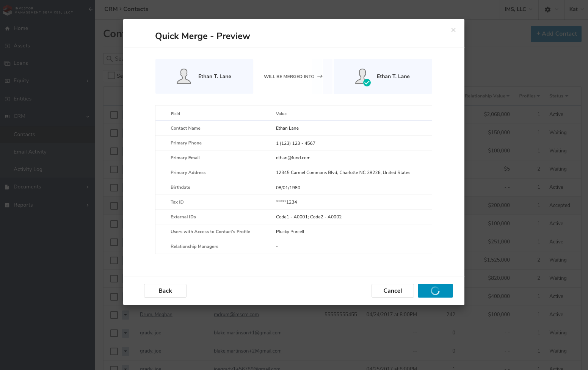Open the Drum, Meghan contact link
Viewport: 588px width, 370px height.
(x=156, y=315)
